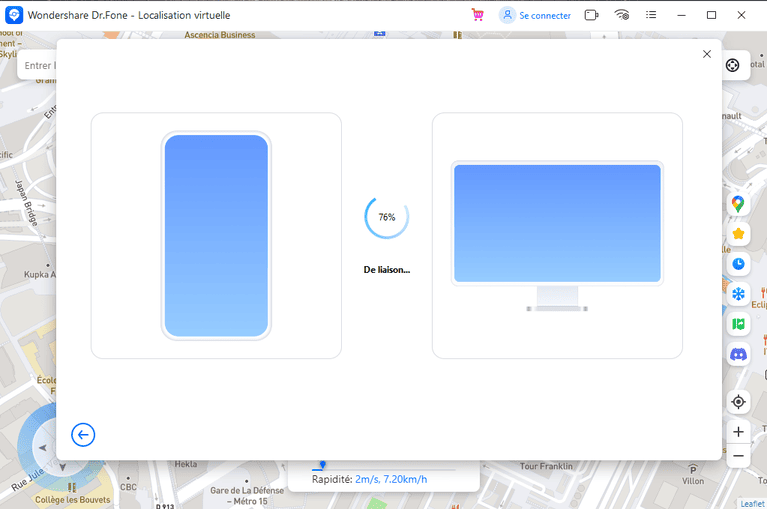Center map on current location
Image resolution: width=767 pixels, height=509 pixels.
coord(738,402)
